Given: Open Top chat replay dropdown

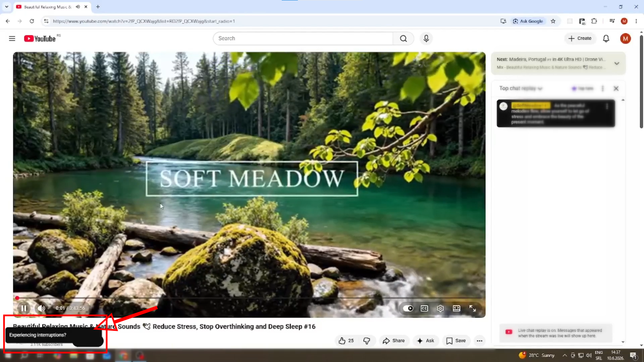Looking at the screenshot, I should pos(521,88).
